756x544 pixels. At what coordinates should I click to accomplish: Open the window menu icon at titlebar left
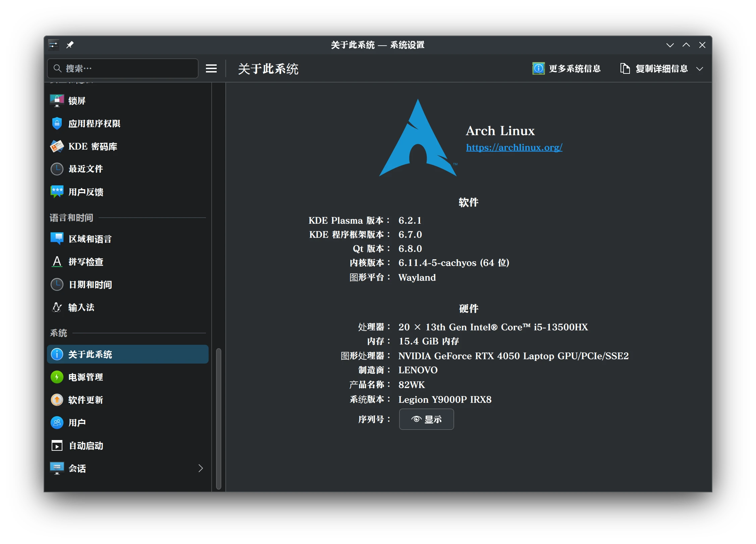pyautogui.click(x=53, y=45)
